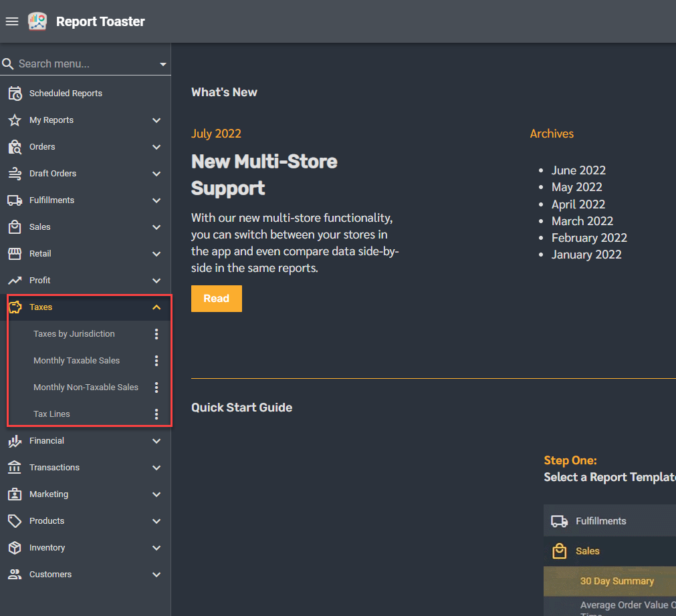Select Monthly Non-Taxable Sales report
The height and width of the screenshot is (616, 676).
coord(86,388)
